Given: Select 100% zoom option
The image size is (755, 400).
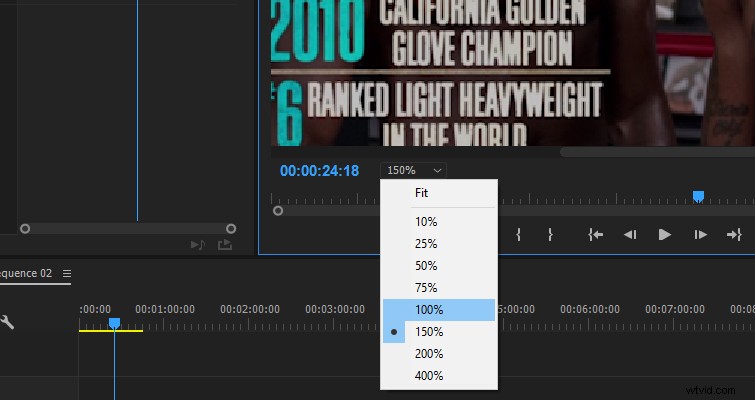Looking at the screenshot, I should click(439, 310).
